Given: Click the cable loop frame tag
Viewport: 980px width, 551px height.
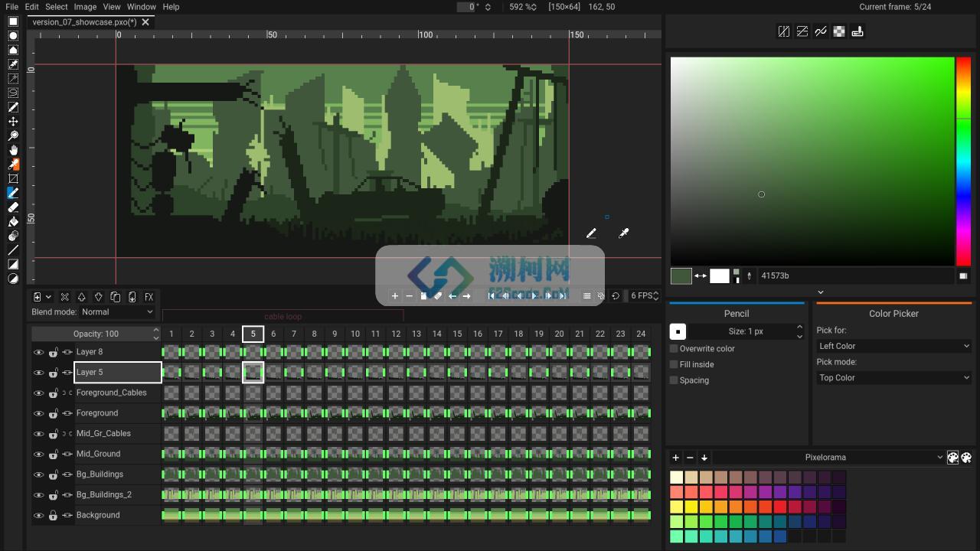Looking at the screenshot, I should [283, 316].
